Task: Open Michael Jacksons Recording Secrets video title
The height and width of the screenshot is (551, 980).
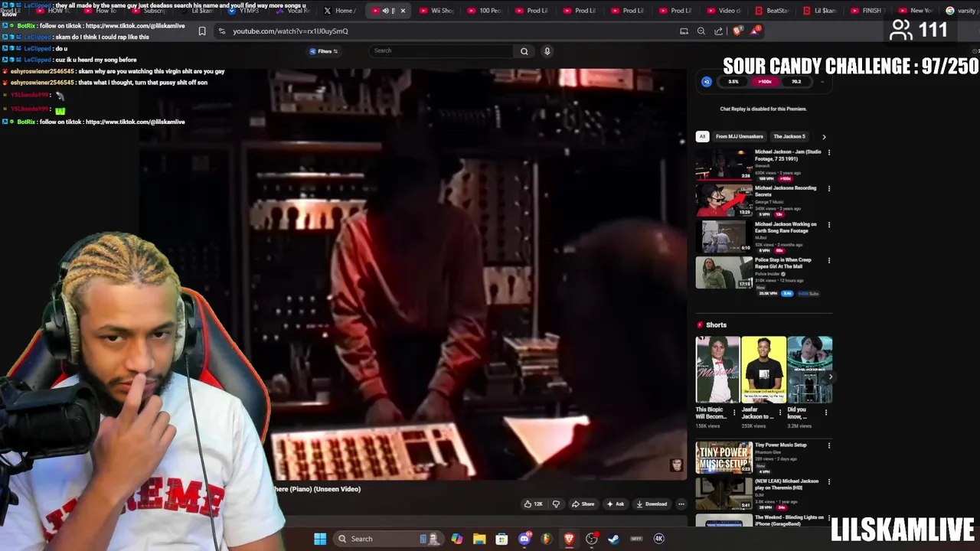Action: [x=786, y=191]
